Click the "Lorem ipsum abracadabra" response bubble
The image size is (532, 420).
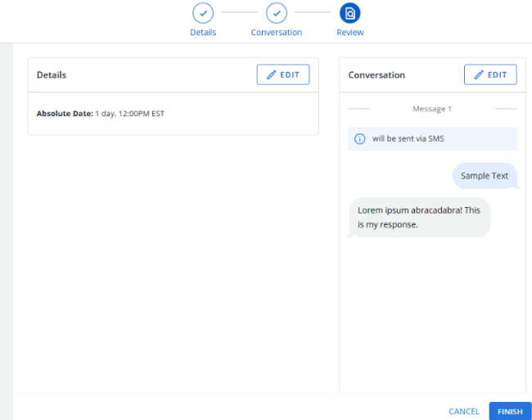coord(419,217)
